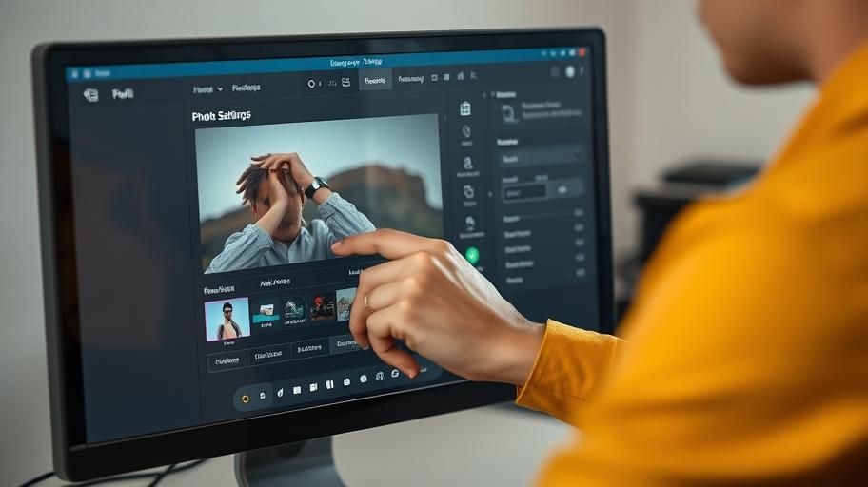This screenshot has width=868, height=487.
Task: Toggle the fourth option switch in the right panel list
Action: (x=581, y=258)
